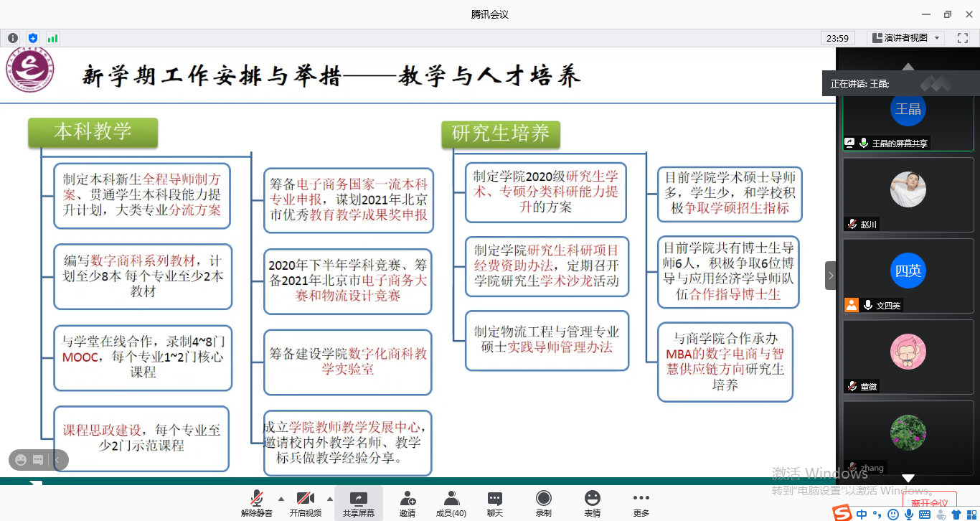Turn on camera with 开启视频
Screen dimensions: 980x521
tap(306, 504)
